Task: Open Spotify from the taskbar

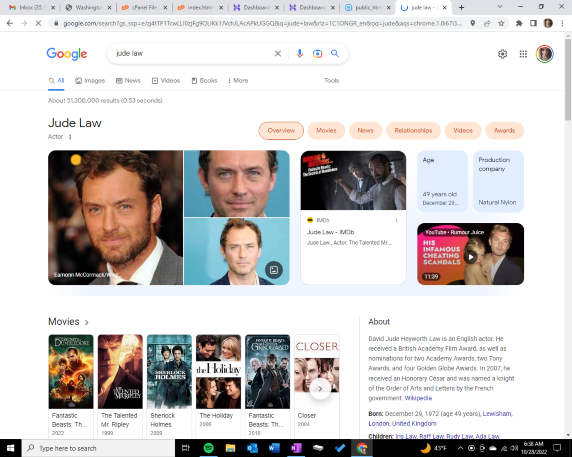Action: coord(208,448)
